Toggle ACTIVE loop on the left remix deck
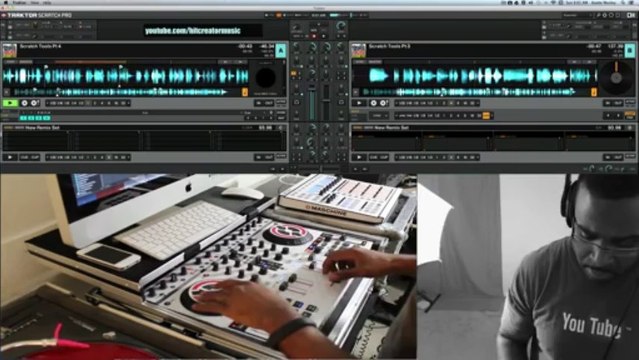The height and width of the screenshot is (360, 639). point(281,156)
